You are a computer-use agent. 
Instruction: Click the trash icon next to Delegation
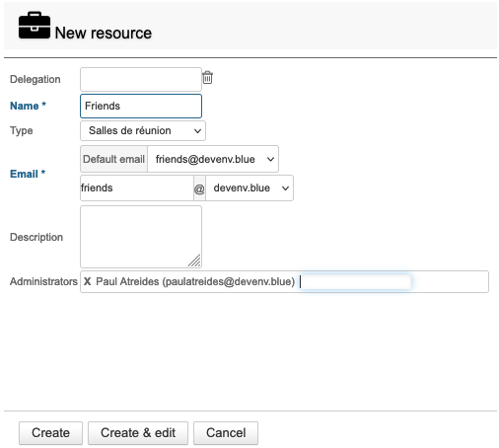click(x=207, y=78)
